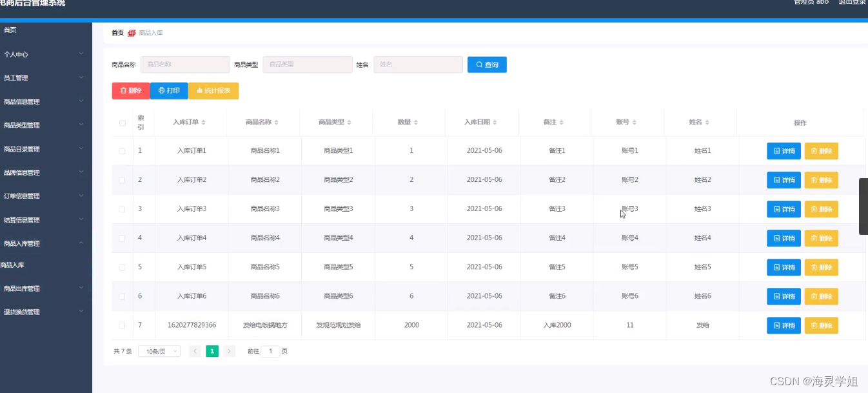Click the blue 查询 search button

487,65
